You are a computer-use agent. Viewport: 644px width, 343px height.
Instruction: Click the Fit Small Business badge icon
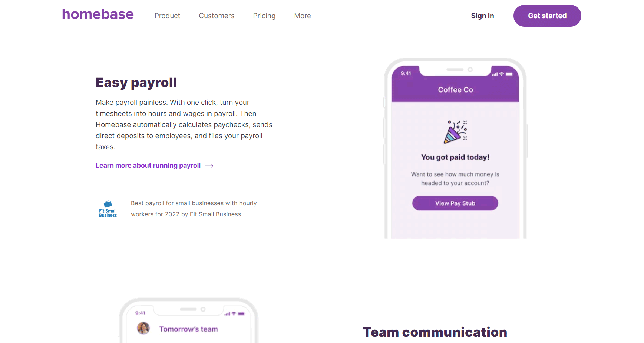108,208
